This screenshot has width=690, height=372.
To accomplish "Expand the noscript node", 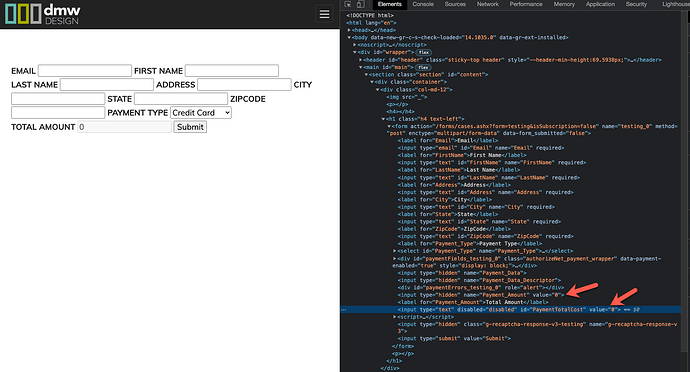I will pyautogui.click(x=355, y=45).
